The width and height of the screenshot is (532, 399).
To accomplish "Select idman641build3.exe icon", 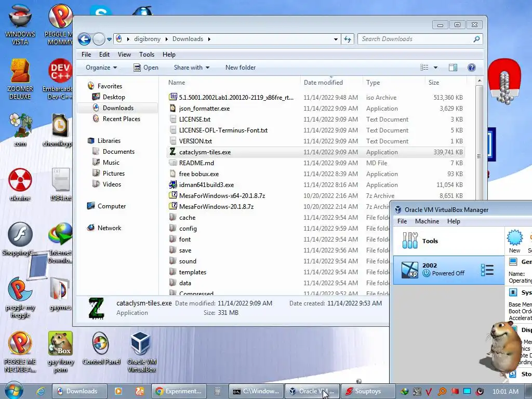I will [x=173, y=184].
